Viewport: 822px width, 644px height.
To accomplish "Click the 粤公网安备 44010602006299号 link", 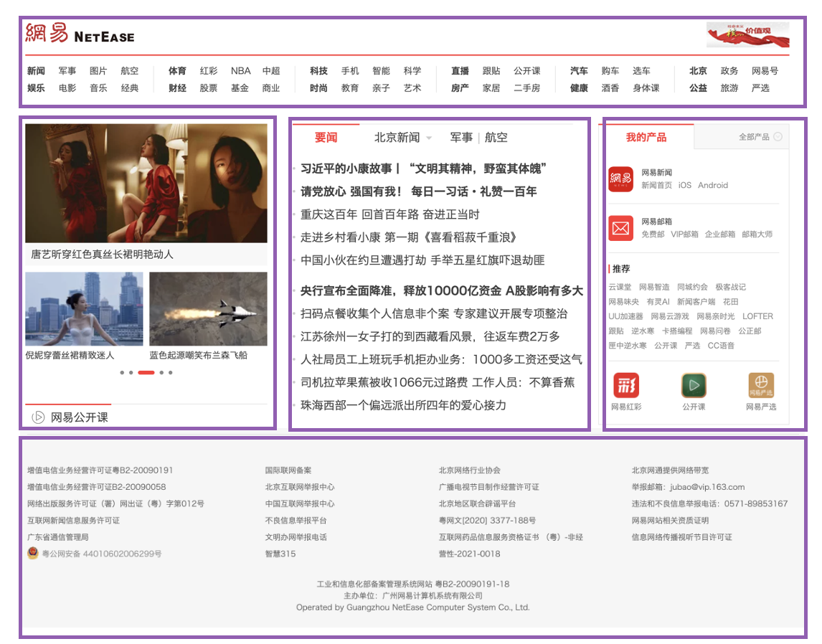I will click(102, 554).
